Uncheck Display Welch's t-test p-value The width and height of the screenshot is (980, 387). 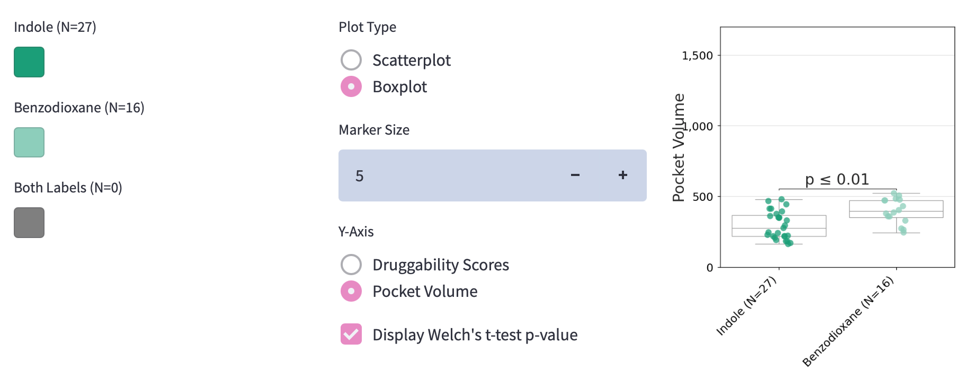point(351,335)
